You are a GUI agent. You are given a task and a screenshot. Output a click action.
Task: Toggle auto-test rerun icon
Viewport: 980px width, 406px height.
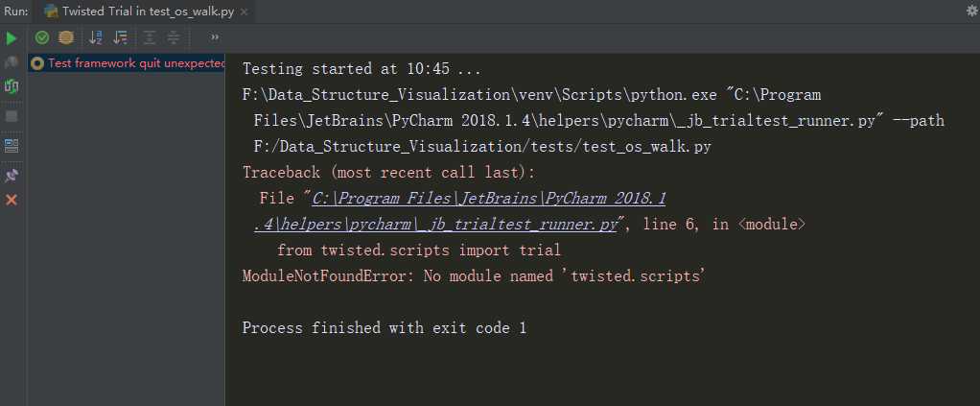click(x=12, y=86)
